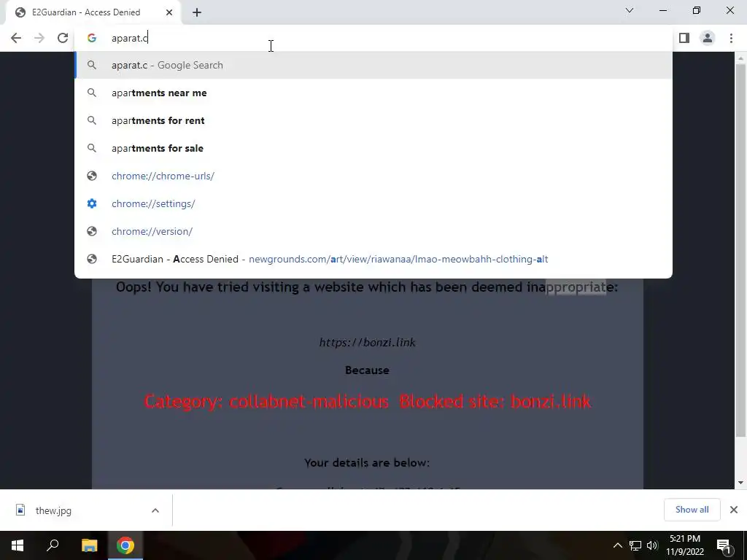Click the forward navigation arrow
The height and width of the screenshot is (560, 747).
point(39,38)
